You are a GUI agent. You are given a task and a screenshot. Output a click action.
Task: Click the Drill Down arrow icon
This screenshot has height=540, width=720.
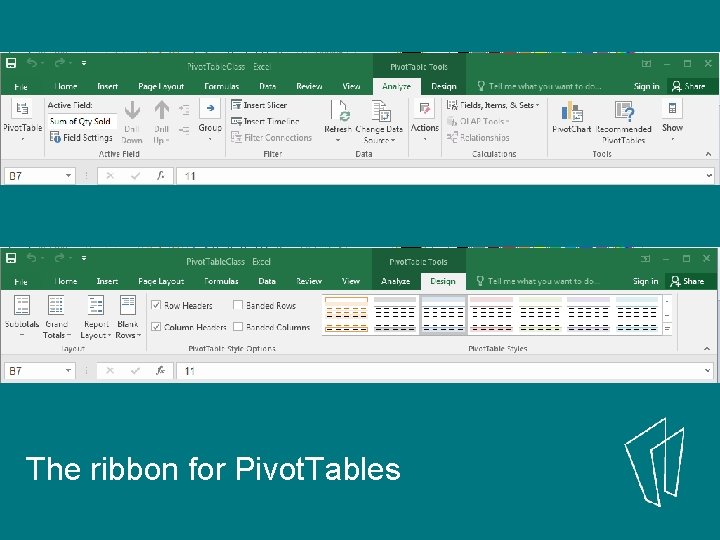[132, 111]
